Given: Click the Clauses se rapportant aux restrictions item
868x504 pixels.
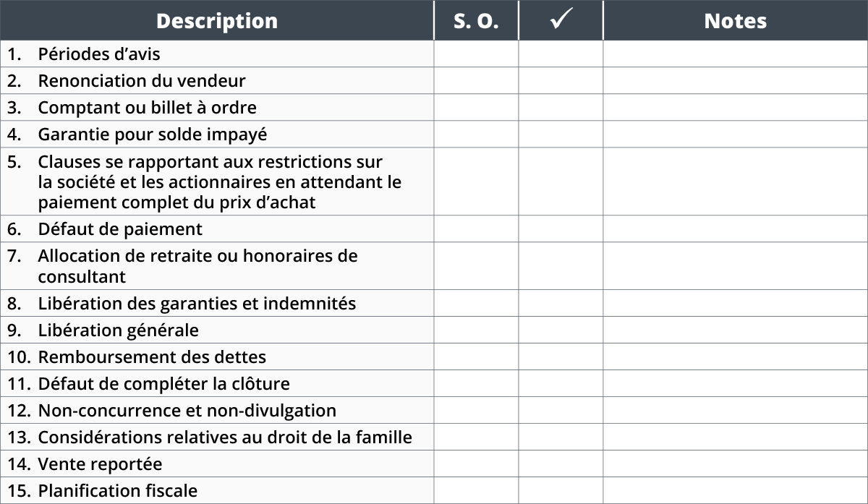Looking at the screenshot, I should point(219,181).
